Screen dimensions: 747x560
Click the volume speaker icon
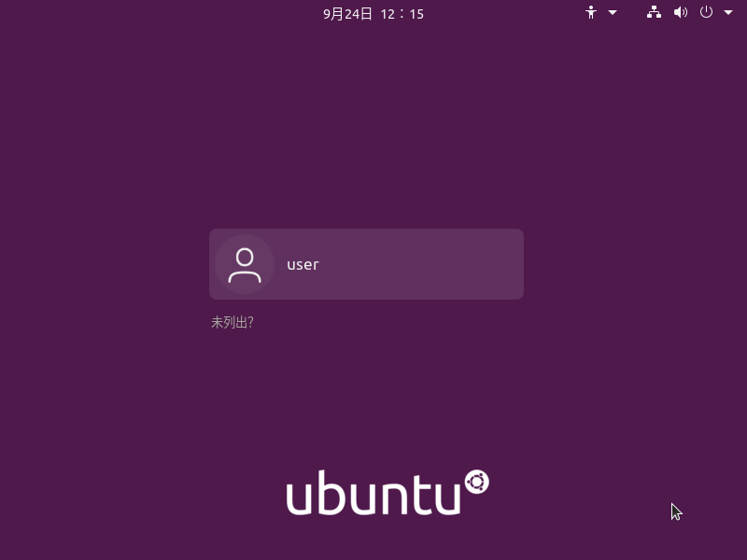click(681, 12)
